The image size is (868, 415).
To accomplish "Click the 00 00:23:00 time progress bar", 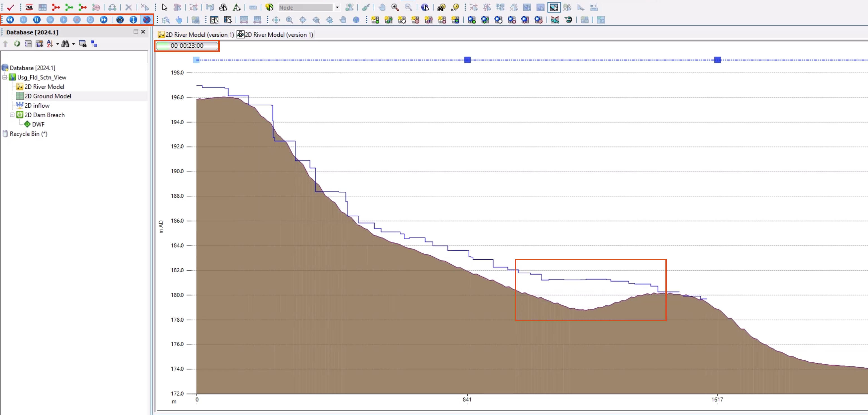I will click(x=187, y=46).
